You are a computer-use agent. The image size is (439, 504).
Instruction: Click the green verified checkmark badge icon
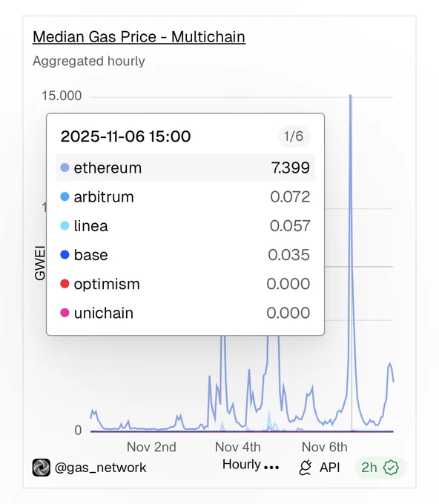[391, 468]
